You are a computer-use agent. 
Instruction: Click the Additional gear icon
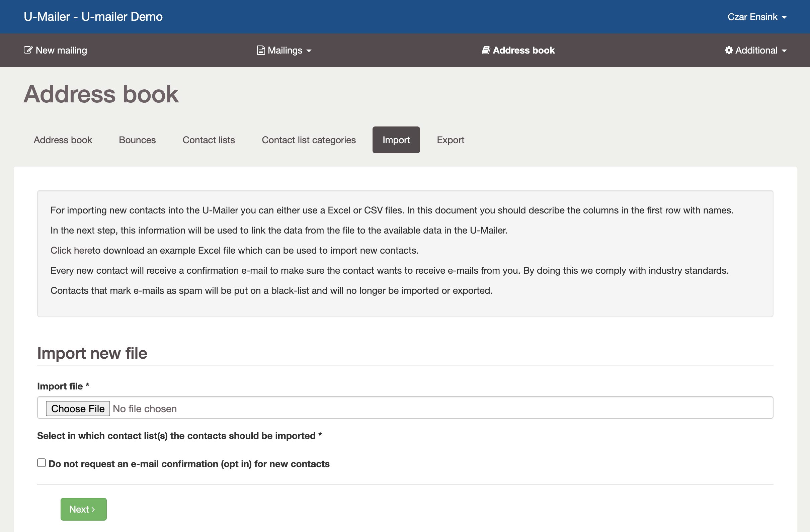(729, 50)
